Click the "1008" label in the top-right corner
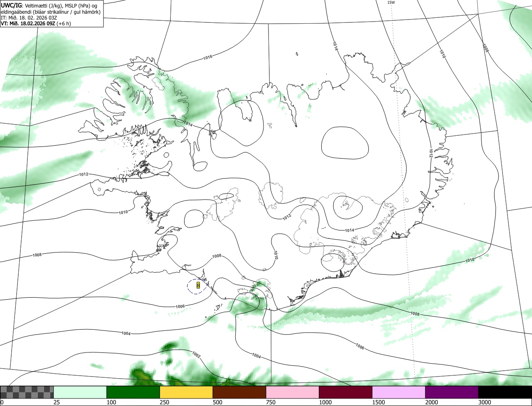This screenshot has width=532, height=406. point(486,48)
